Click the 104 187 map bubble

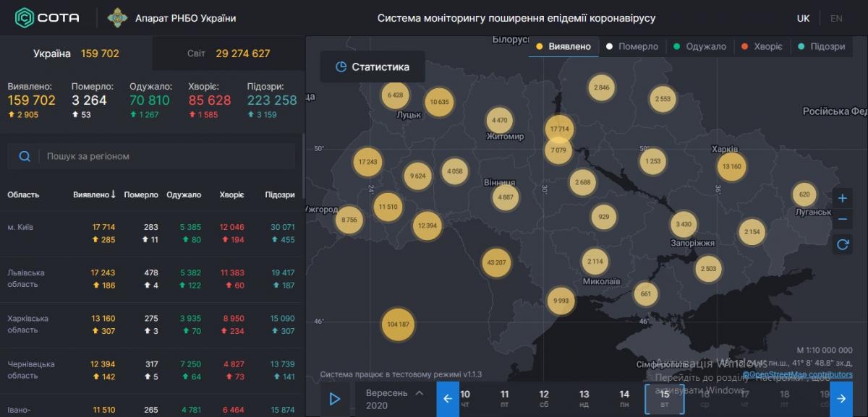(x=398, y=324)
